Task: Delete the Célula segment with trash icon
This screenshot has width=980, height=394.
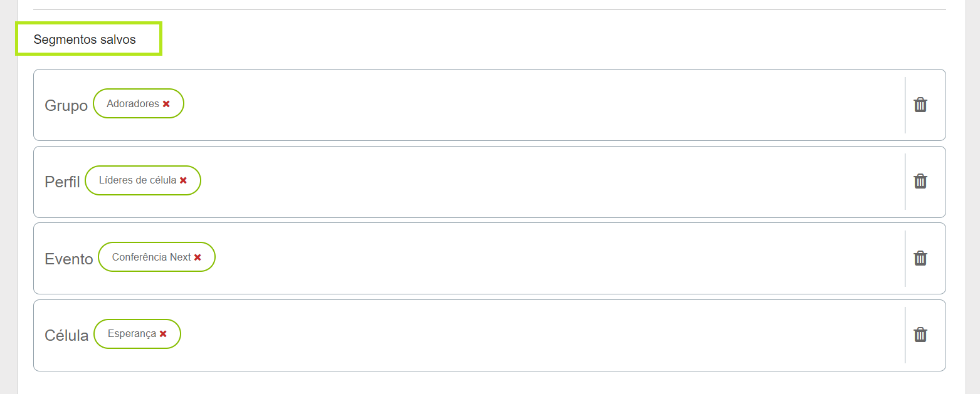Action: tap(920, 334)
